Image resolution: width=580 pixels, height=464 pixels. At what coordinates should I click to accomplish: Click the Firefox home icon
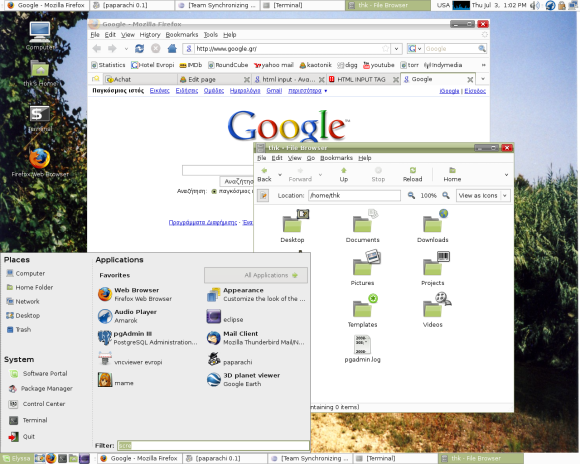tap(172, 48)
